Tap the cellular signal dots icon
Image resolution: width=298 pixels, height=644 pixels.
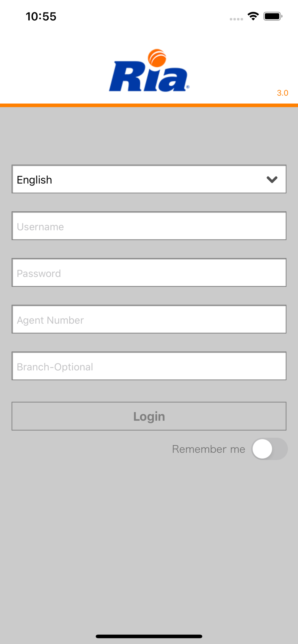pyautogui.click(x=236, y=19)
